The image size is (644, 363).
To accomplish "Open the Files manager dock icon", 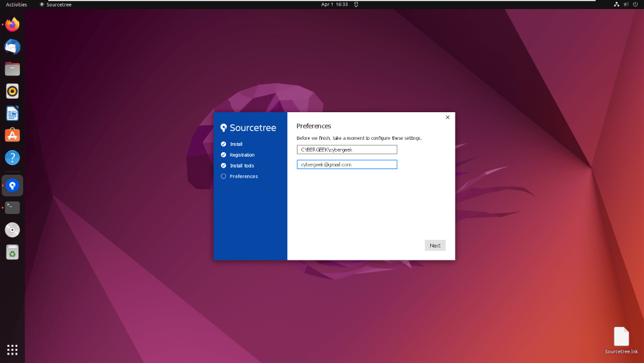I will [12, 69].
